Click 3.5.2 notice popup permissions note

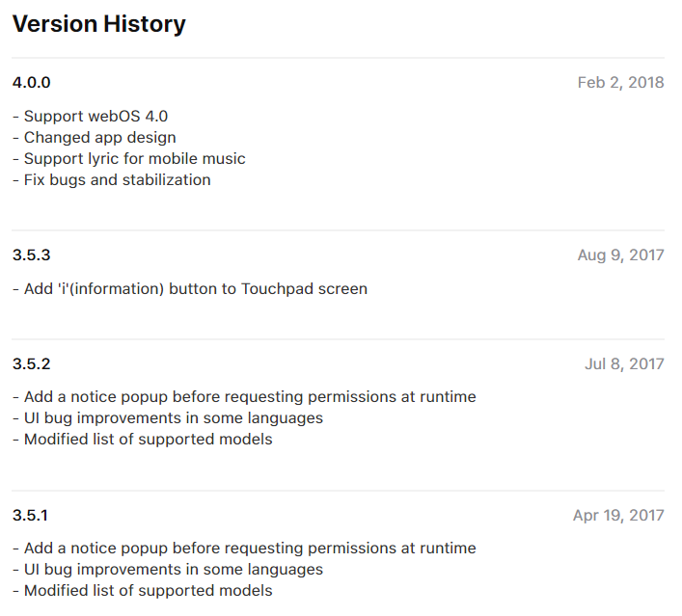click(244, 397)
